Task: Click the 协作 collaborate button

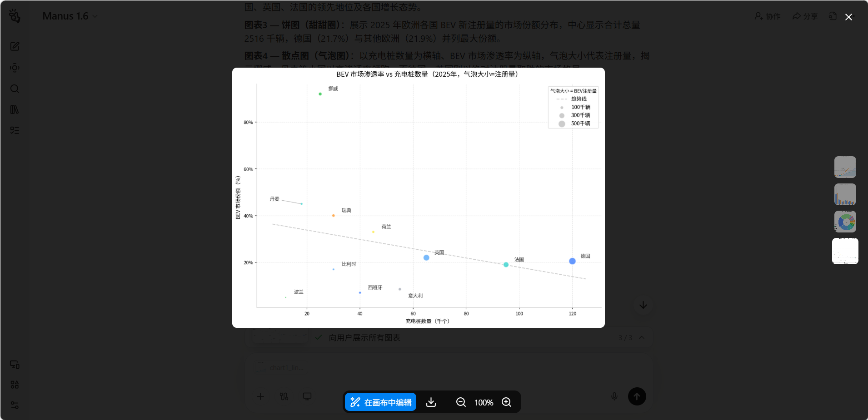Action: click(768, 16)
